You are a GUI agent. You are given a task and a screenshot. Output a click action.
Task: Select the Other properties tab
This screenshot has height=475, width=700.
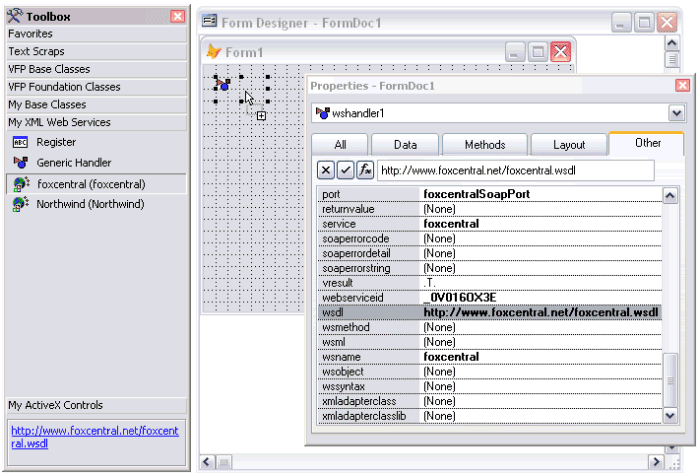pyautogui.click(x=646, y=143)
